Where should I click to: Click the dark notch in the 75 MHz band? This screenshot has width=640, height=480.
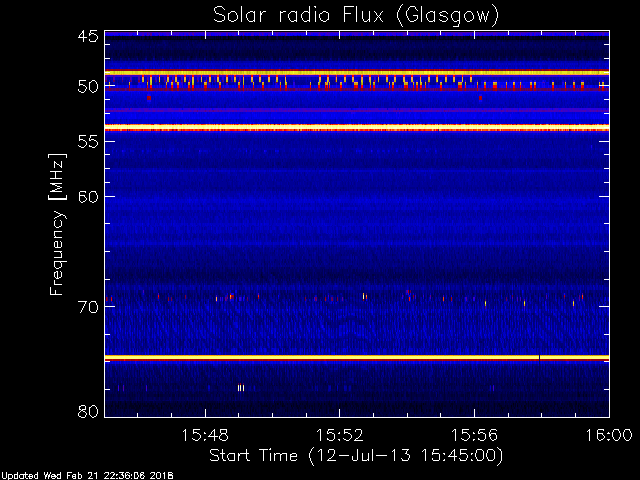(540, 358)
